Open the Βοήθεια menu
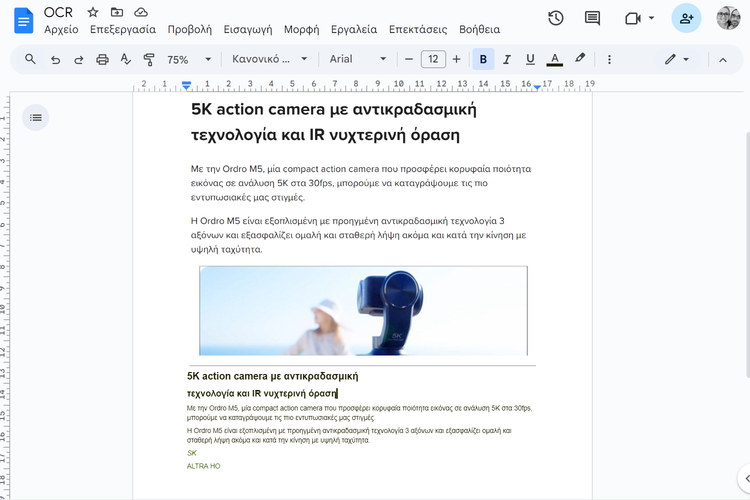 pos(479,30)
